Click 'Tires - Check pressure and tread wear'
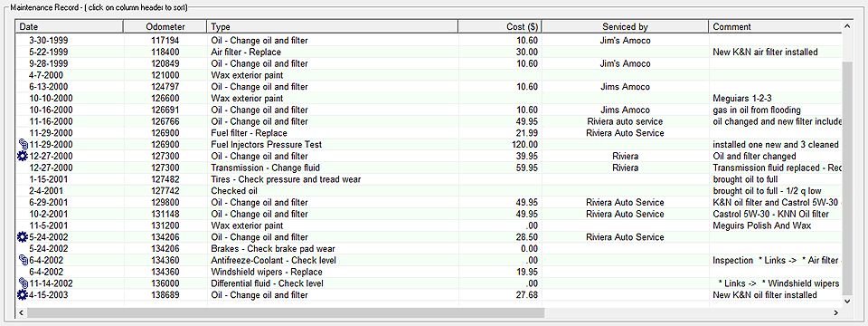This screenshot has height=326, width=868. pos(287,179)
